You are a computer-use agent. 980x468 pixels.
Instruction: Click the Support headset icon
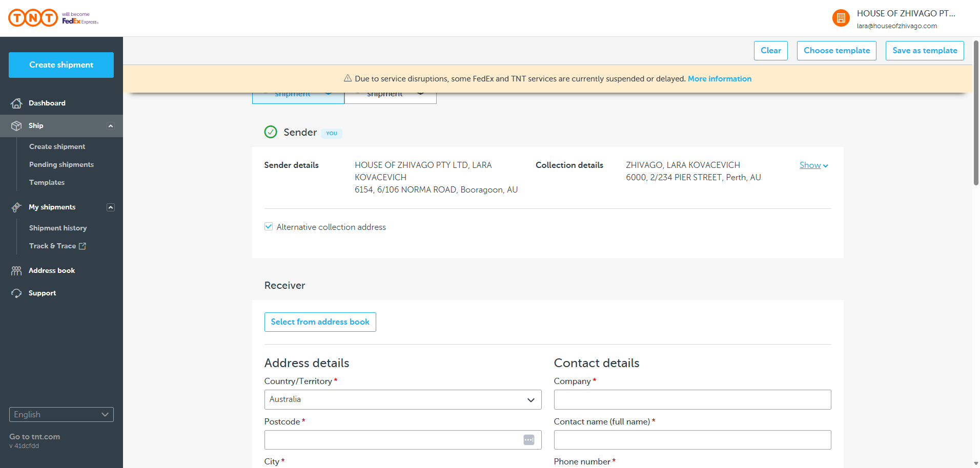point(16,293)
